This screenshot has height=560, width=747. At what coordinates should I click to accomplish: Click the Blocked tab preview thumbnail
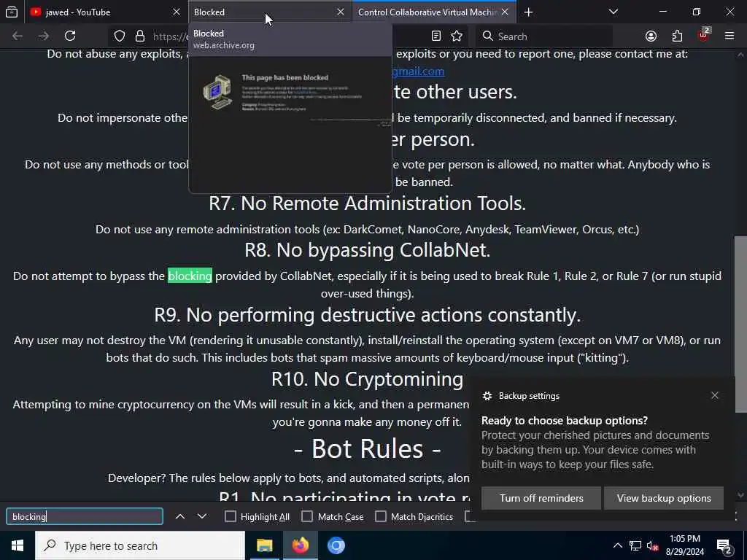[290, 125]
